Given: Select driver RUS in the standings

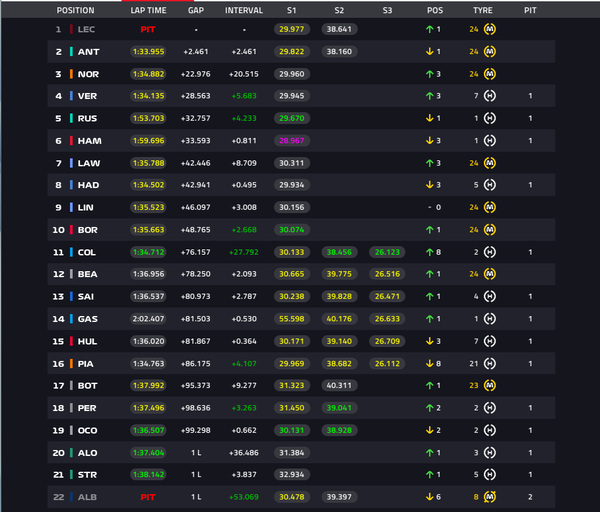Looking at the screenshot, I should tap(87, 118).
